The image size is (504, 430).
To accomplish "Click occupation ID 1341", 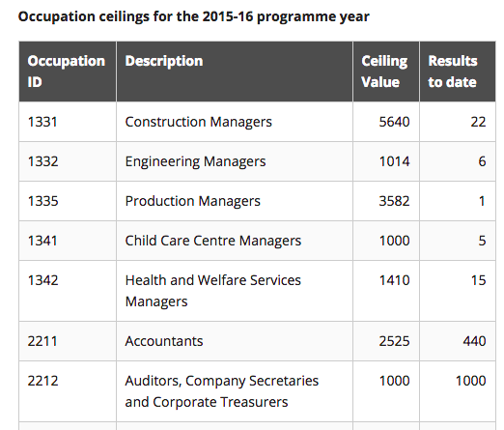I will pyautogui.click(x=42, y=241).
